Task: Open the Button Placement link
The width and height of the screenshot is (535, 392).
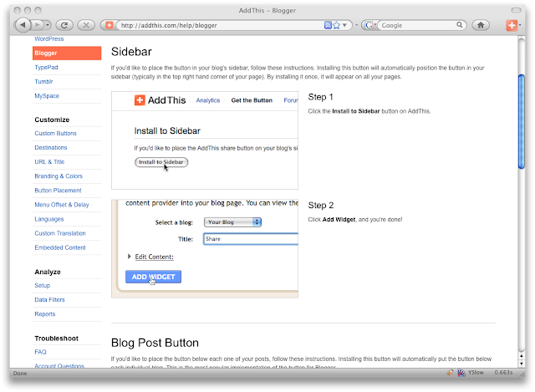Action: click(x=58, y=191)
